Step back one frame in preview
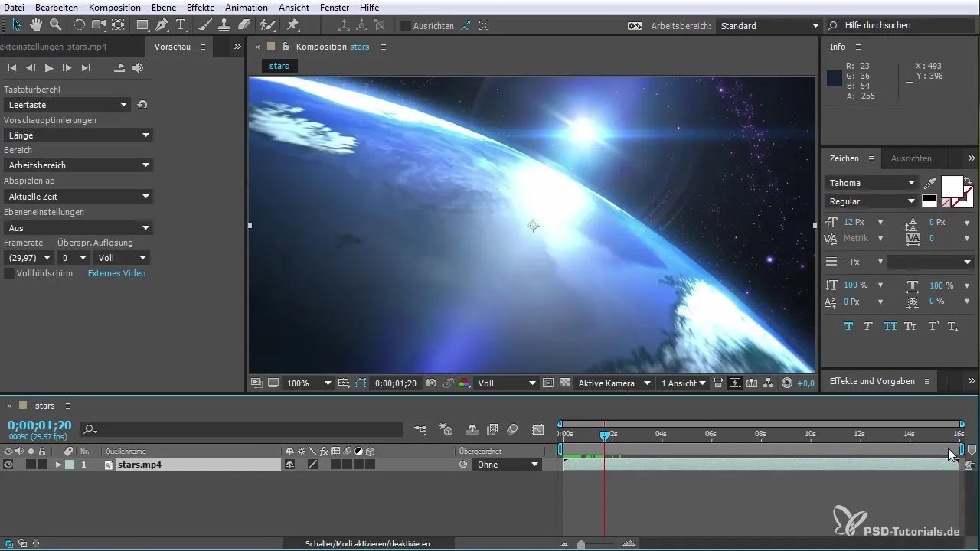The image size is (980, 551). pyautogui.click(x=31, y=68)
